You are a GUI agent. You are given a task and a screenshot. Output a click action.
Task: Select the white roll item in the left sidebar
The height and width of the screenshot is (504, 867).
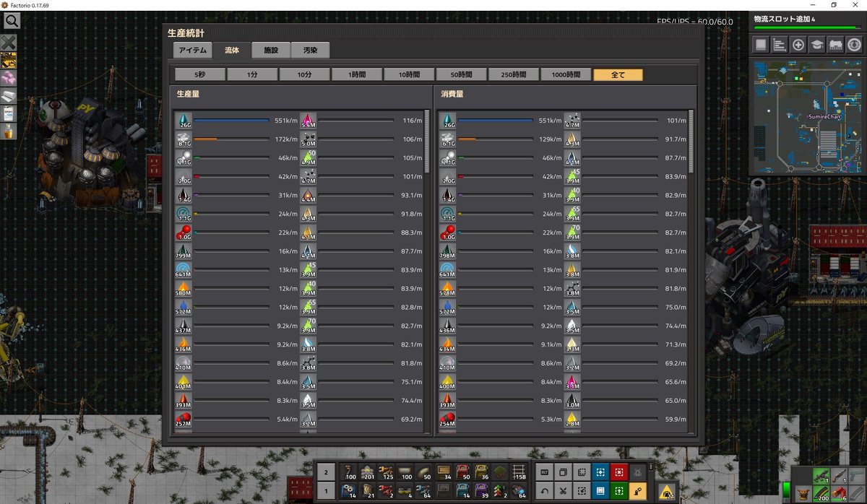click(9, 95)
